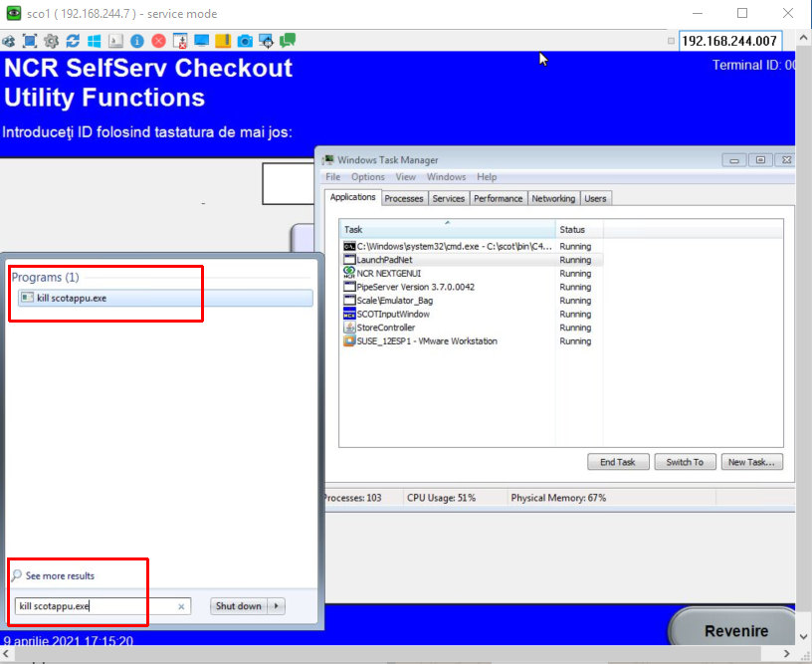Click the Switch To button
The height and width of the screenshot is (664, 812).
coord(685,462)
